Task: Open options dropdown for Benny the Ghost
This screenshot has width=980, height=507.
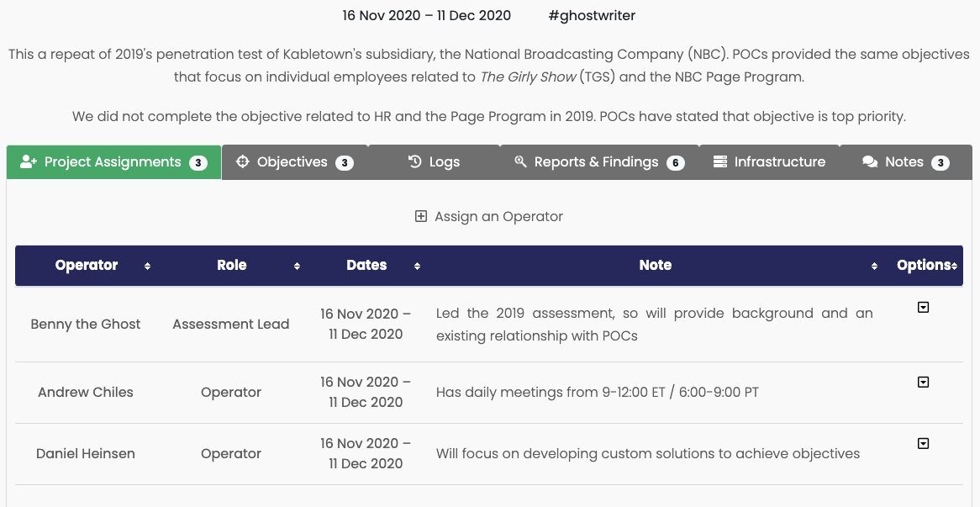Action: click(923, 308)
